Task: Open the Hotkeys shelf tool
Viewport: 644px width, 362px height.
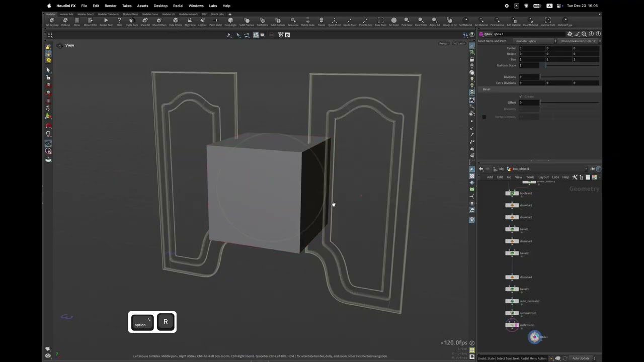Action: tap(65, 22)
